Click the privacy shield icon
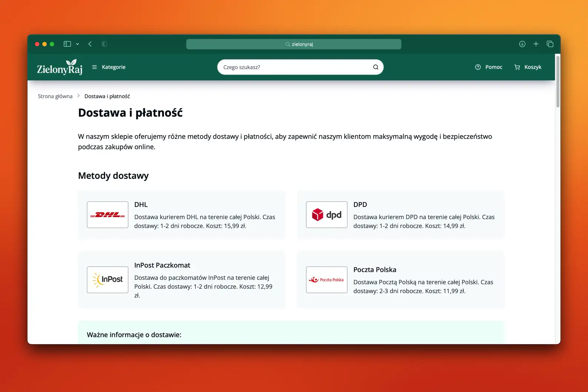Viewport: 588px width, 392px height. [104, 44]
